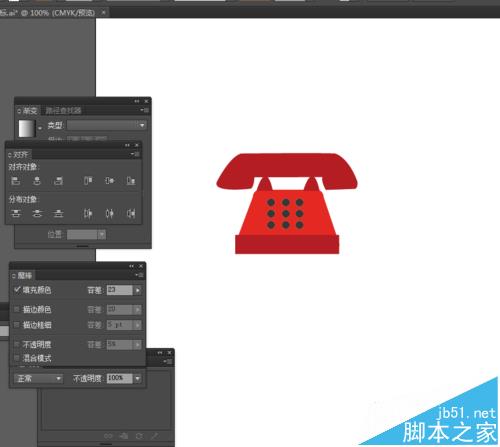Viewport: 500px width, 447px height.
Task: Click the horizontal align right icon
Action: coord(58,181)
